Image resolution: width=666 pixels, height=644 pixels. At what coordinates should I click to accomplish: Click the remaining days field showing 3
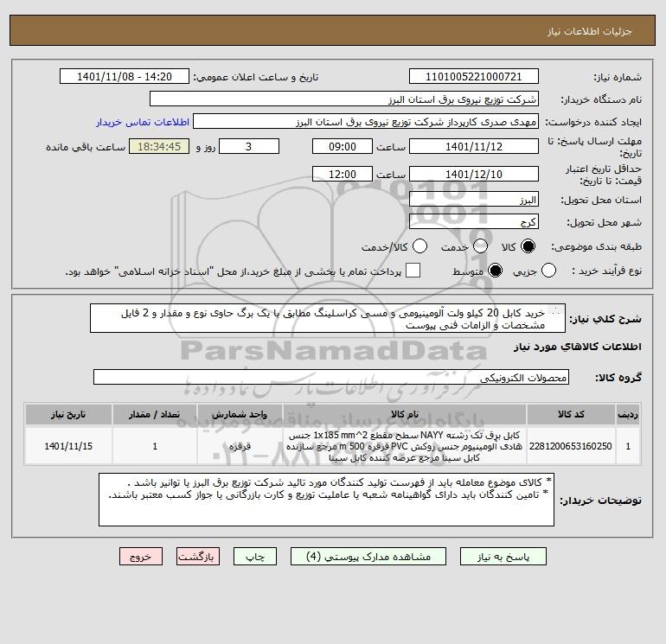click(x=249, y=146)
